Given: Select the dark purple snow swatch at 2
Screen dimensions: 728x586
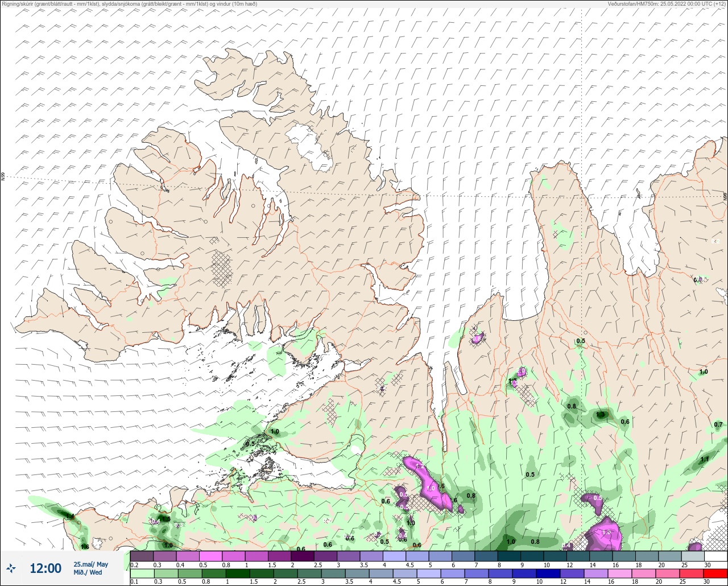Looking at the screenshot, I should click(303, 556).
